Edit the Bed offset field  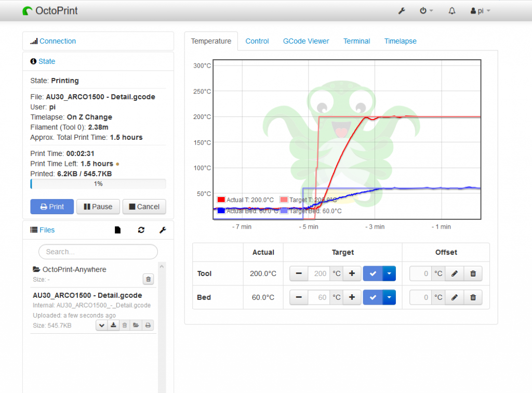(x=421, y=297)
